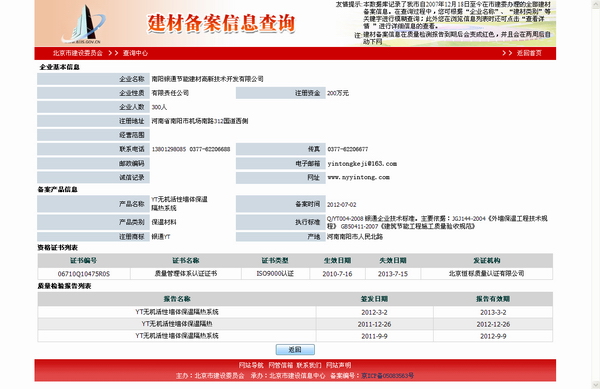
Task: Click registered capital value 200万元
Action: click(338, 93)
